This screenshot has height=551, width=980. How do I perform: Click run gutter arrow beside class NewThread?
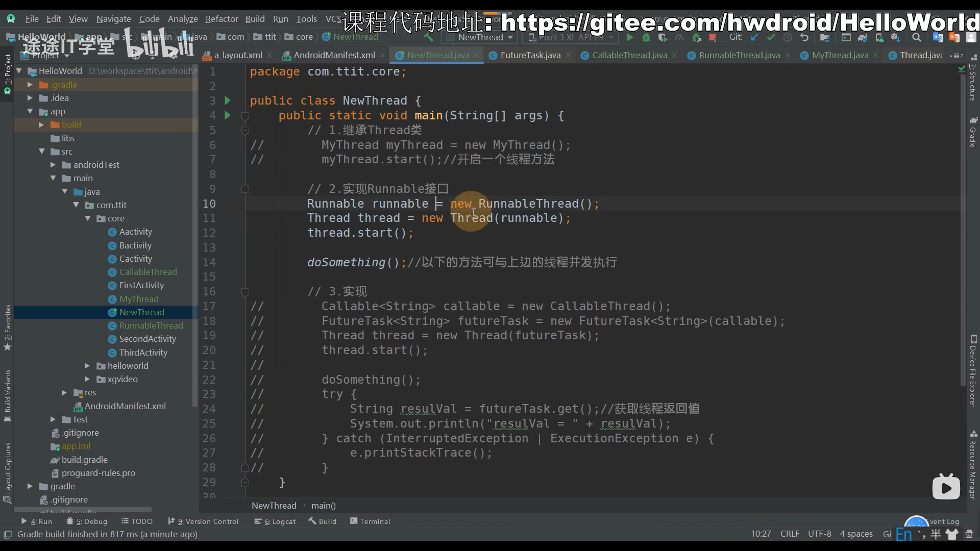point(228,101)
